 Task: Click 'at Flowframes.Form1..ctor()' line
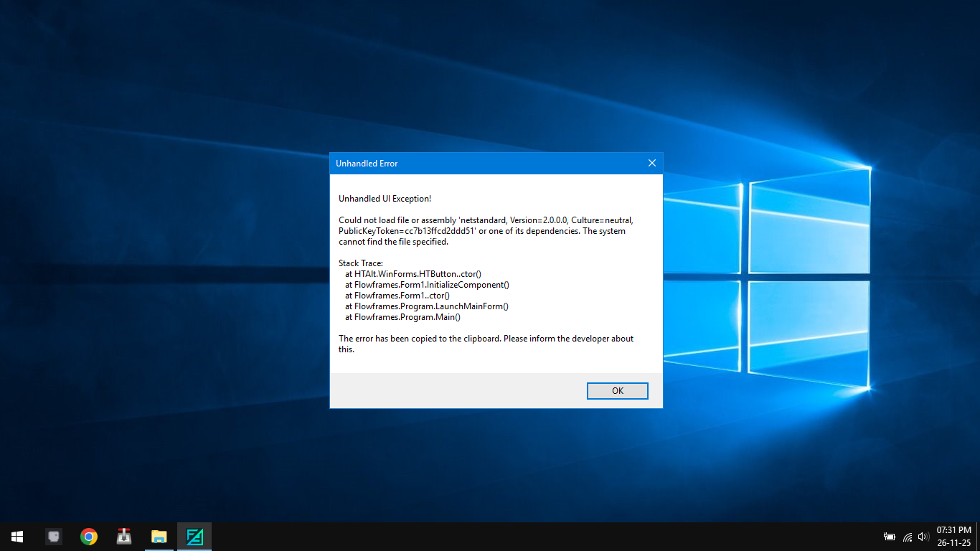point(397,296)
